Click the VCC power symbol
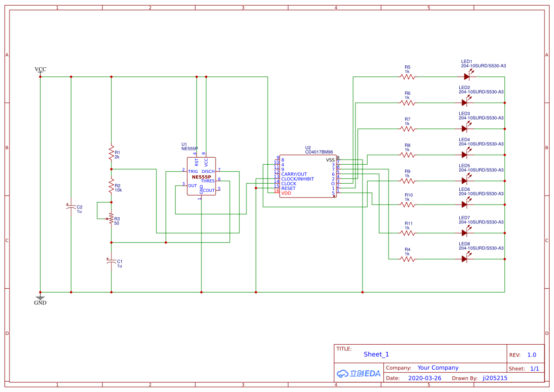 pyautogui.click(x=40, y=71)
